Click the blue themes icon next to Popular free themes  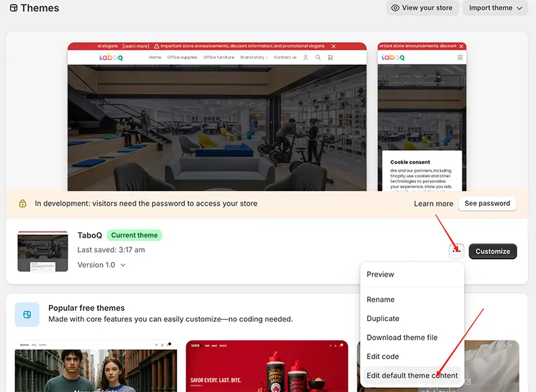pos(27,314)
